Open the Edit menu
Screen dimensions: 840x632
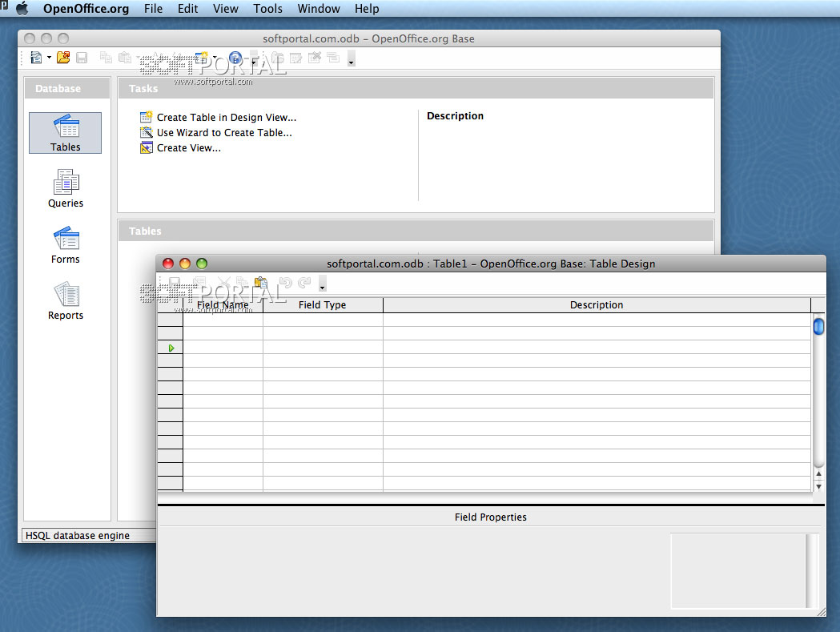pyautogui.click(x=187, y=9)
